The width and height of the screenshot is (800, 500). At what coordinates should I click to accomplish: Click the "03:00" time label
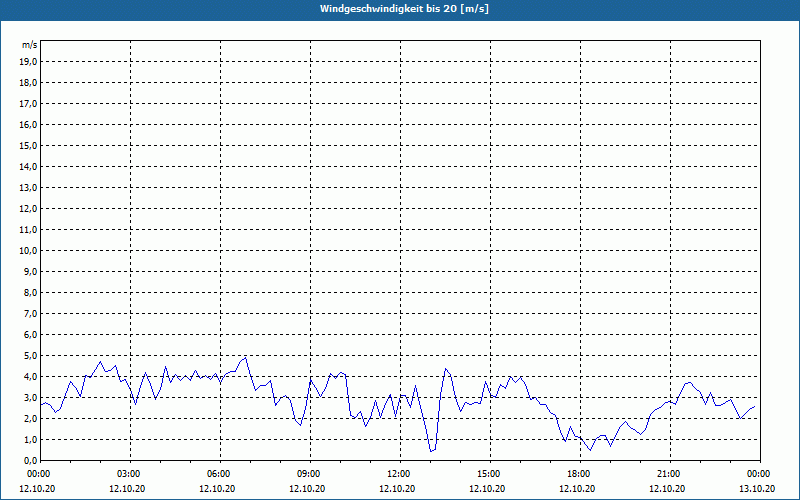click(x=131, y=474)
